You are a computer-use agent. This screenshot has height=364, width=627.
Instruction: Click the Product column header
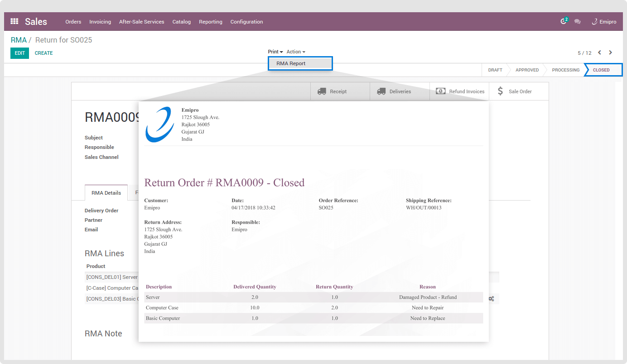[96, 266]
